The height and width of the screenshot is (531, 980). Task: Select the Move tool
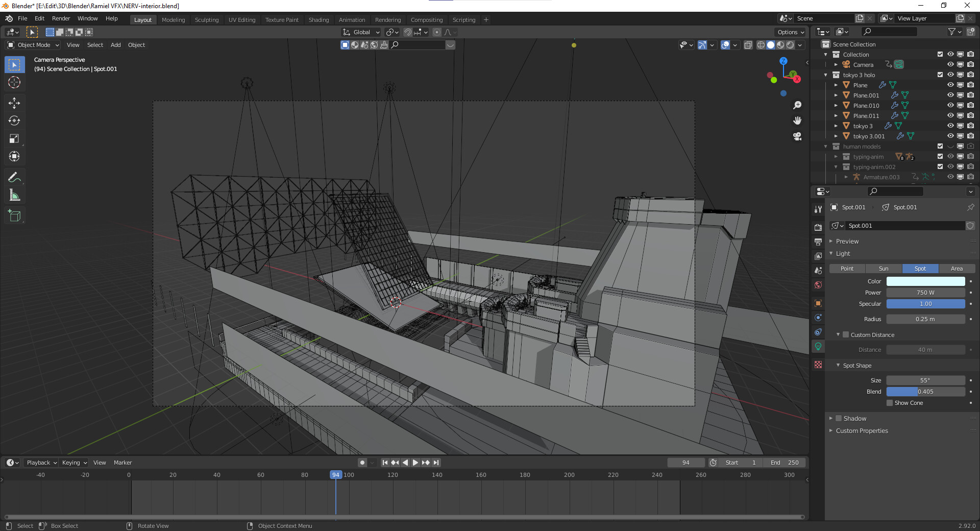point(14,103)
